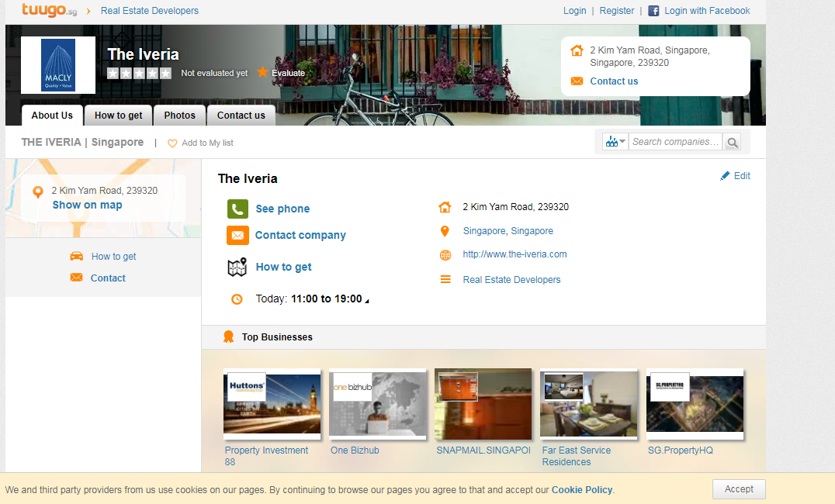835x504 pixels.
Task: Click the MACLY company logo
Action: point(58,65)
